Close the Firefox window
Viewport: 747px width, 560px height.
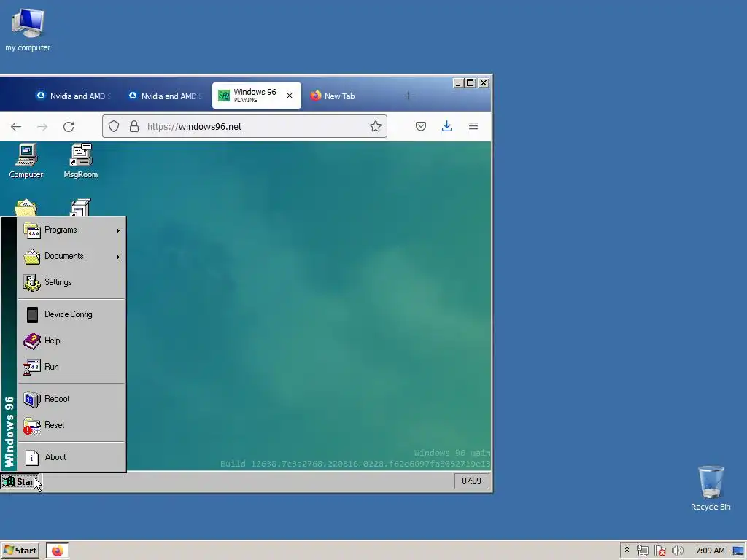click(x=484, y=83)
